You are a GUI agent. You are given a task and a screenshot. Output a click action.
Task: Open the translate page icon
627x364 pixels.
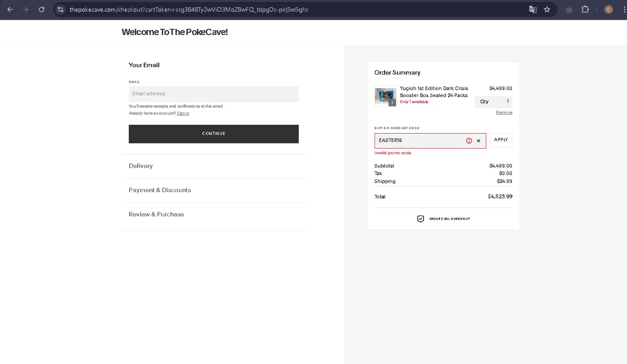point(533,9)
